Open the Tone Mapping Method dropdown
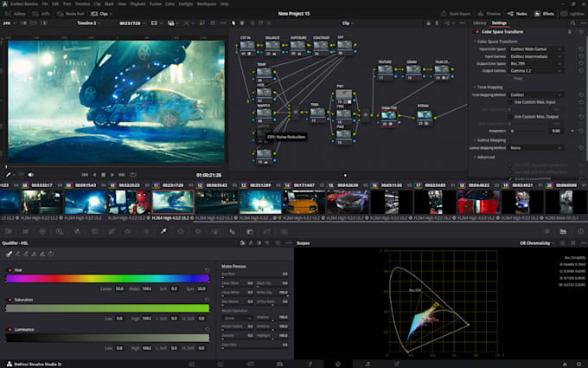Viewport: 588px width, 368px height. [x=536, y=94]
